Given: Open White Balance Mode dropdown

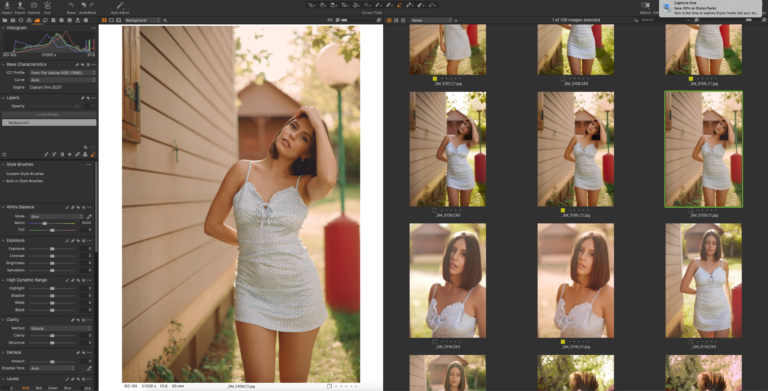Looking at the screenshot, I should tap(57, 216).
